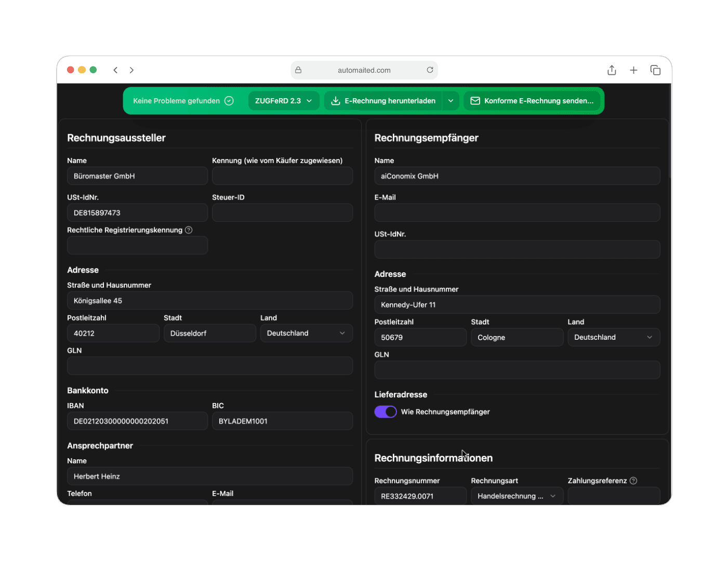Expand the download options arrow next to E-Rechnung herunterladen
Viewport: 728px width, 561px height.
pyautogui.click(x=451, y=101)
